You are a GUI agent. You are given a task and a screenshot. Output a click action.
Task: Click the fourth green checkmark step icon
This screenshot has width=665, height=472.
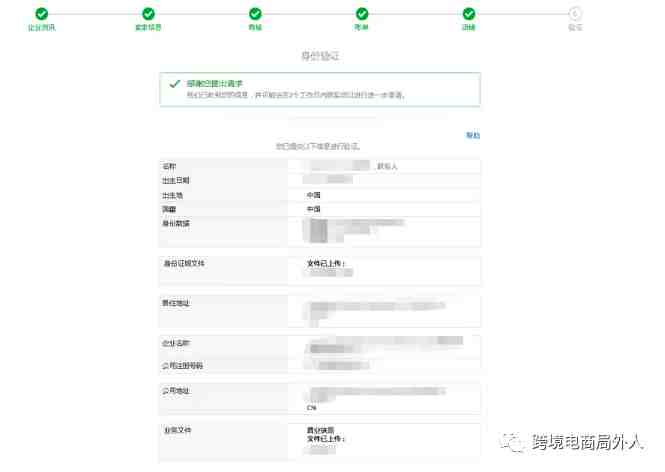point(362,14)
